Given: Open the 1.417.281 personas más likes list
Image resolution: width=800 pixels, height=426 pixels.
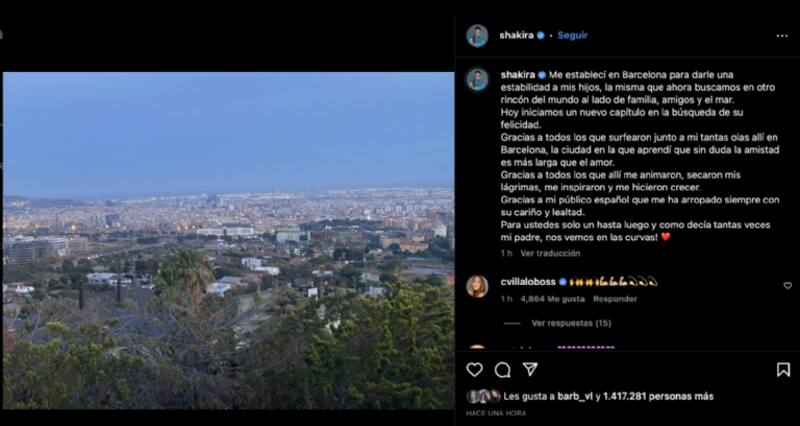Looking at the screenshot, I should (x=658, y=396).
